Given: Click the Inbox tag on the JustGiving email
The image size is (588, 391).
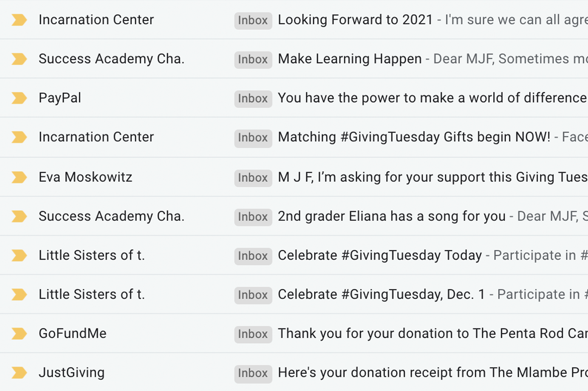Looking at the screenshot, I should coord(252,373).
